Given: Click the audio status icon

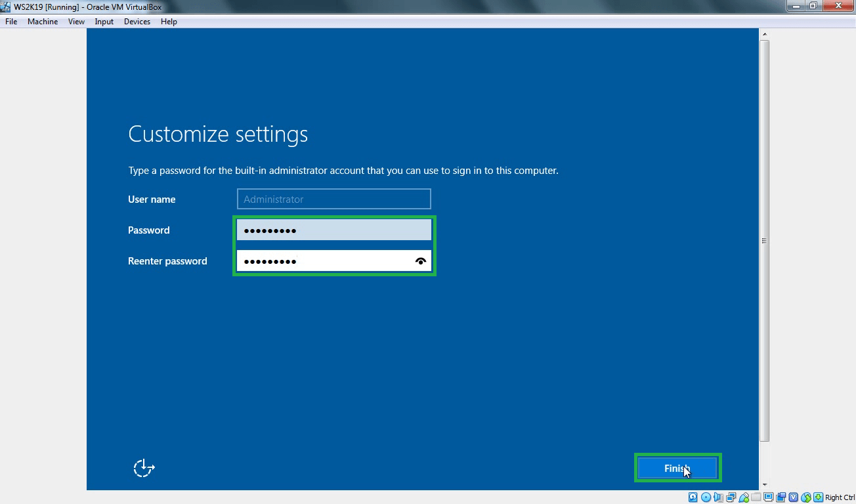Looking at the screenshot, I should (718, 497).
